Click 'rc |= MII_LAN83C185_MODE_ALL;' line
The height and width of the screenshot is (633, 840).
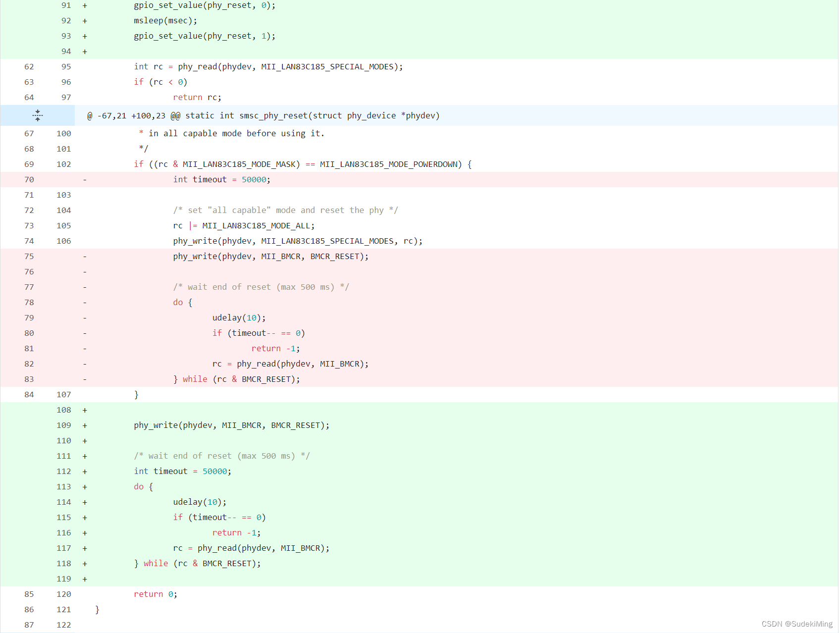[x=244, y=225]
